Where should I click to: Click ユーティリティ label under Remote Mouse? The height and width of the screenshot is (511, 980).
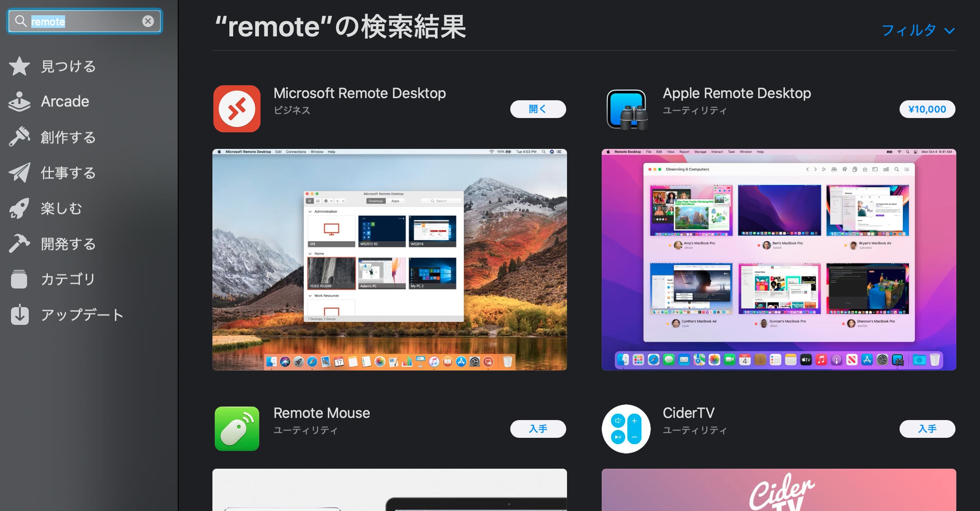306,430
